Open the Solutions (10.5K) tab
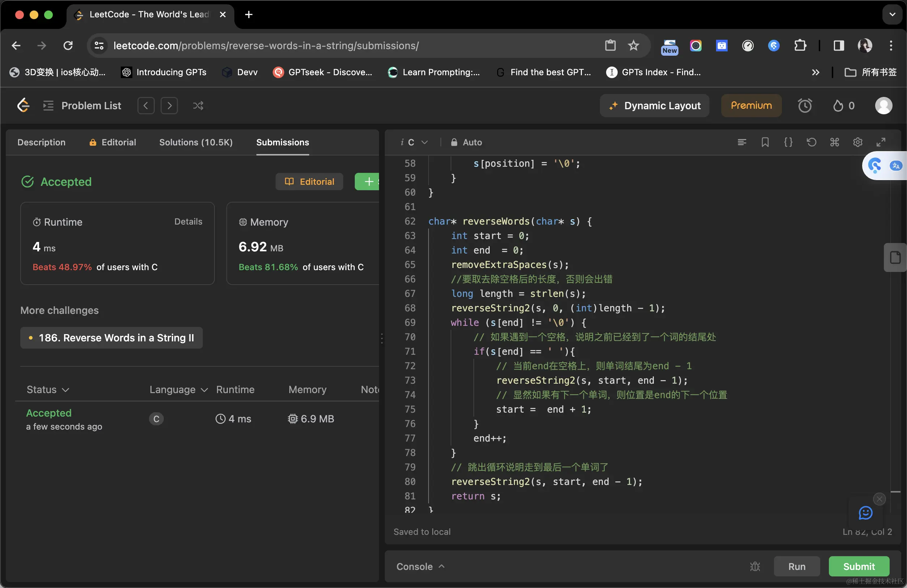907x588 pixels. pyautogui.click(x=196, y=142)
